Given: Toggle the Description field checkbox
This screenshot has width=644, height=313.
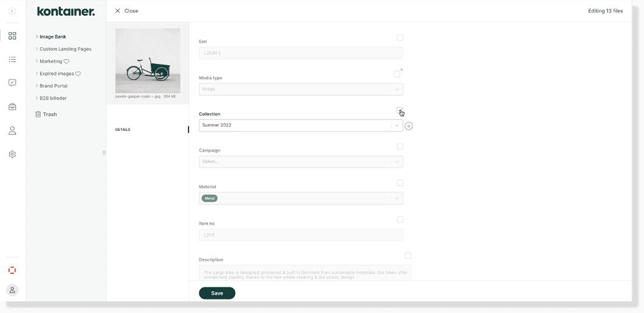Looking at the screenshot, I should pyautogui.click(x=408, y=255).
